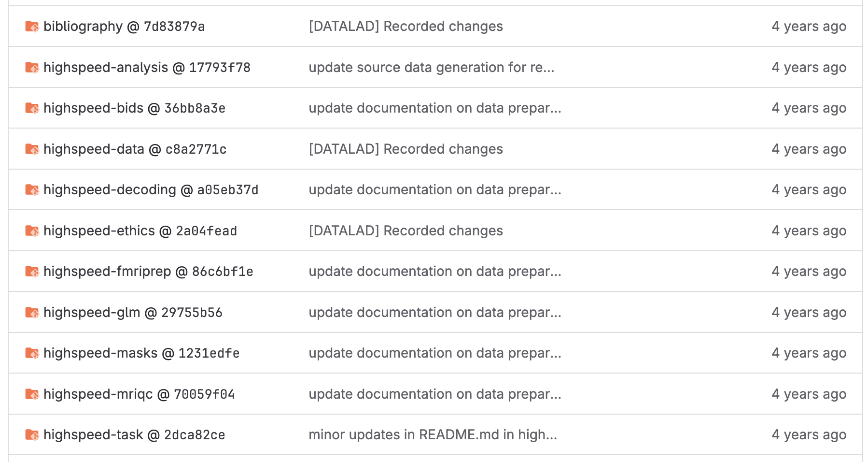Screen dimensions: 868x462
Task: Open 'update source data generation' commit message
Action: [x=431, y=67]
